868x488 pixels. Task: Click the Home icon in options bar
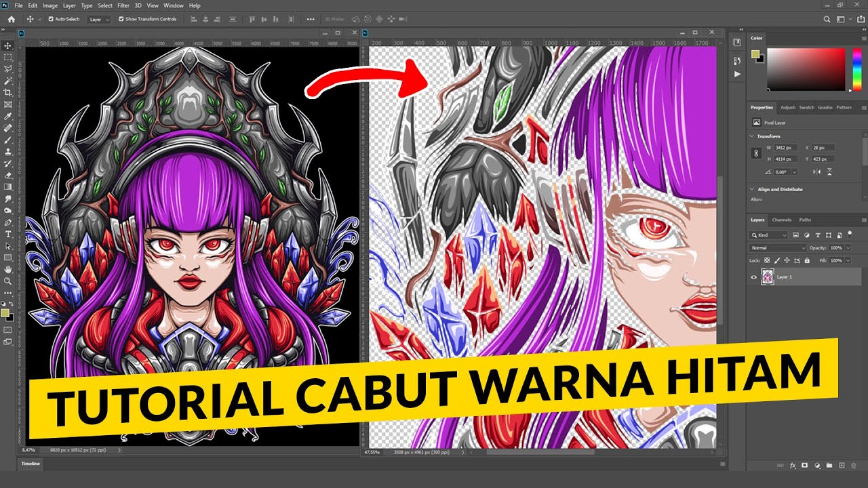(11, 19)
